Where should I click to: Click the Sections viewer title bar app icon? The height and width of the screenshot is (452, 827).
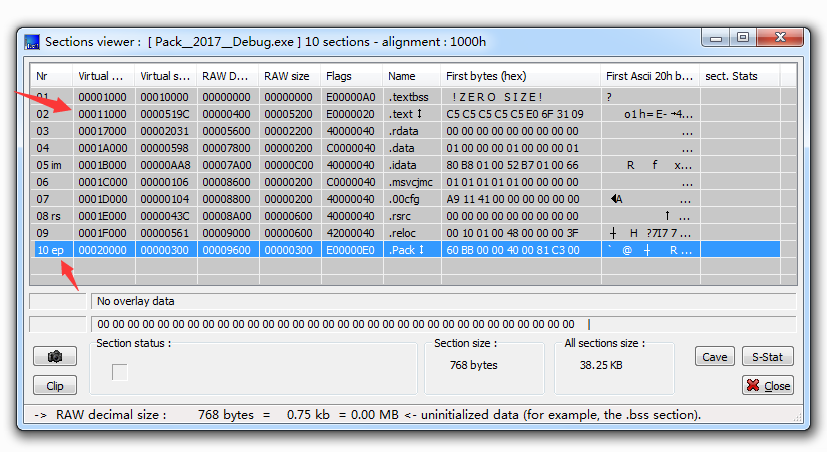(x=32, y=42)
